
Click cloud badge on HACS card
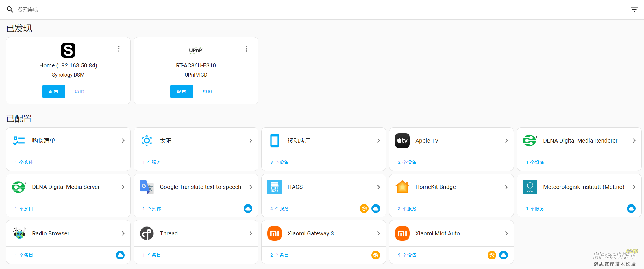coord(376,209)
